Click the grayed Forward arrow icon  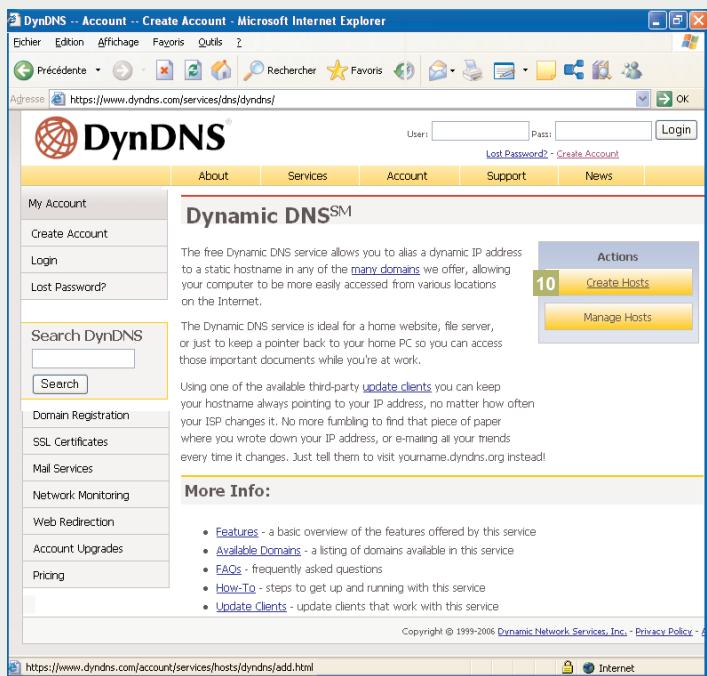tap(122, 70)
